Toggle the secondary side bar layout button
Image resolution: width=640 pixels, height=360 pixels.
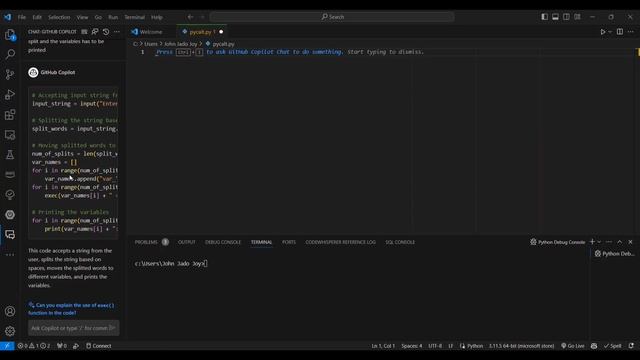tap(567, 17)
